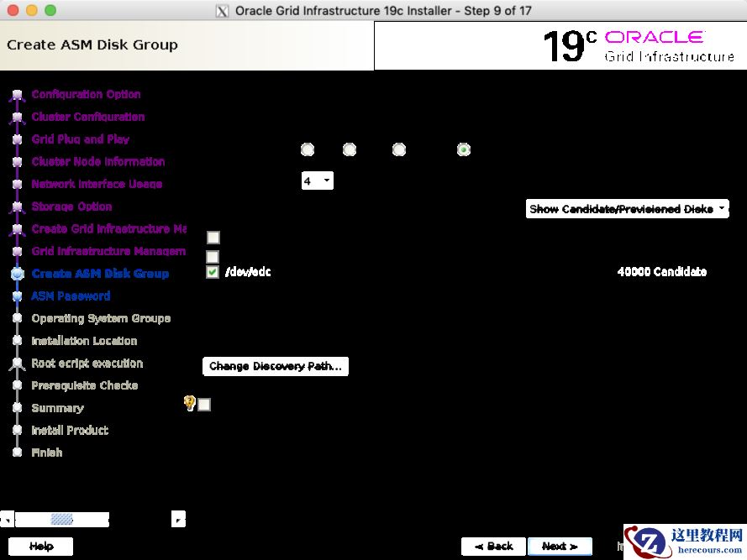Go to Grid Infrastructure Managem step
Image resolution: width=747 pixels, height=560 pixels.
(x=108, y=251)
